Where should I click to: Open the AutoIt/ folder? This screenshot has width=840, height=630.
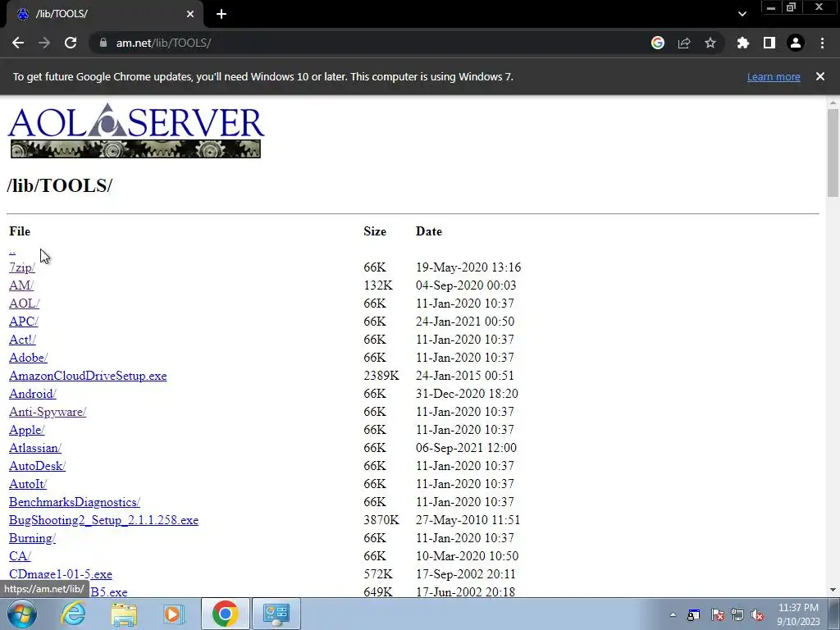(28, 484)
